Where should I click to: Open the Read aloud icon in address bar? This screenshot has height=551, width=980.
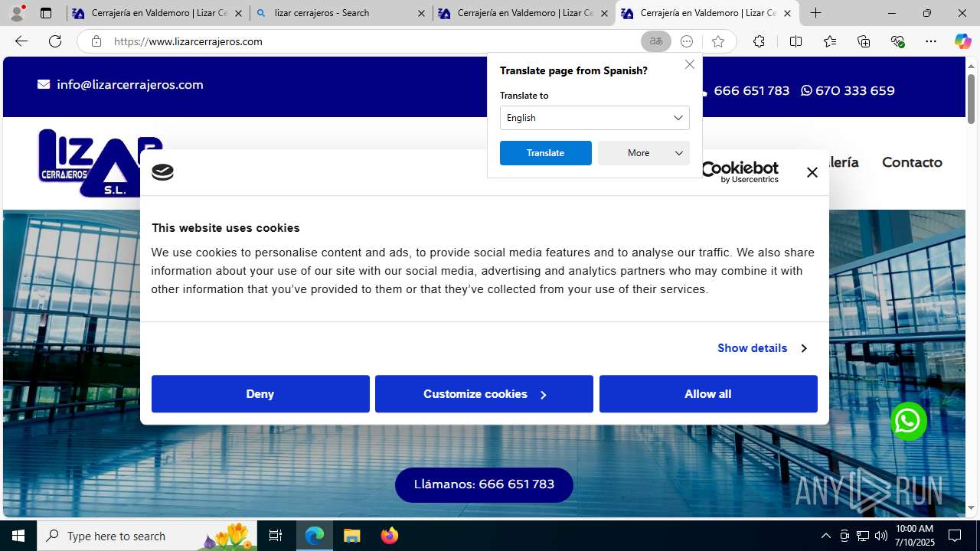click(687, 41)
